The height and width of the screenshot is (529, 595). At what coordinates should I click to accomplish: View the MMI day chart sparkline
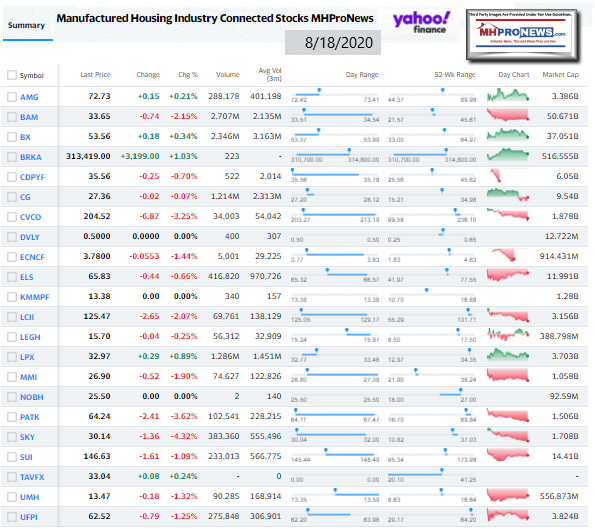coord(508,375)
